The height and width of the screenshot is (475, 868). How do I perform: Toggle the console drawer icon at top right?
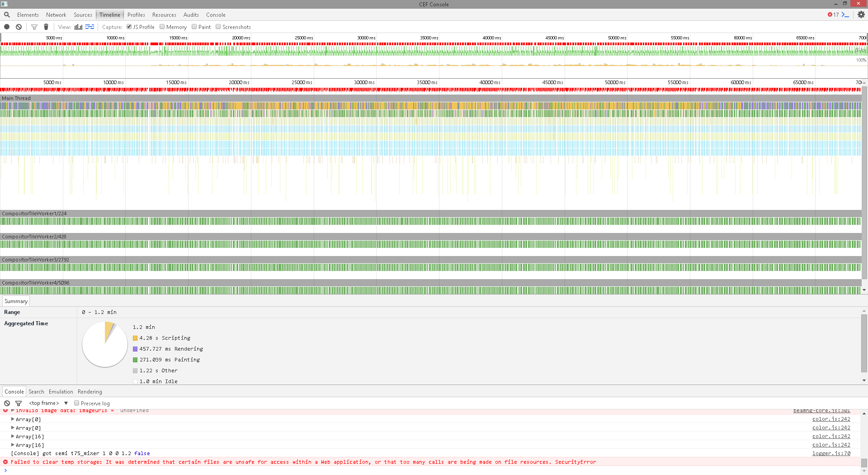click(x=845, y=15)
